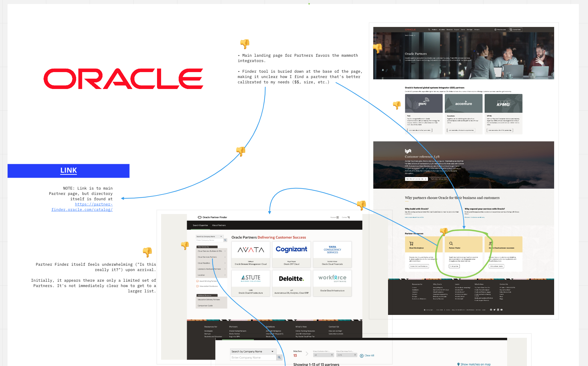Open the KPMG partner card image
This screenshot has height=366, width=588.
[x=503, y=103]
